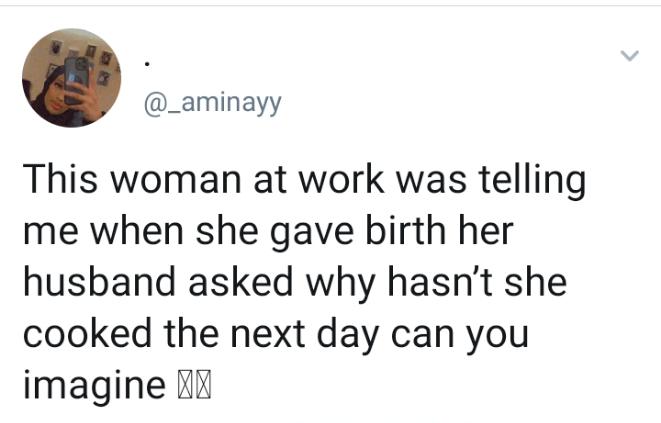The width and height of the screenshot is (661, 423).
Task: Click the word "asked" in third line
Action: pyautogui.click(x=241, y=282)
